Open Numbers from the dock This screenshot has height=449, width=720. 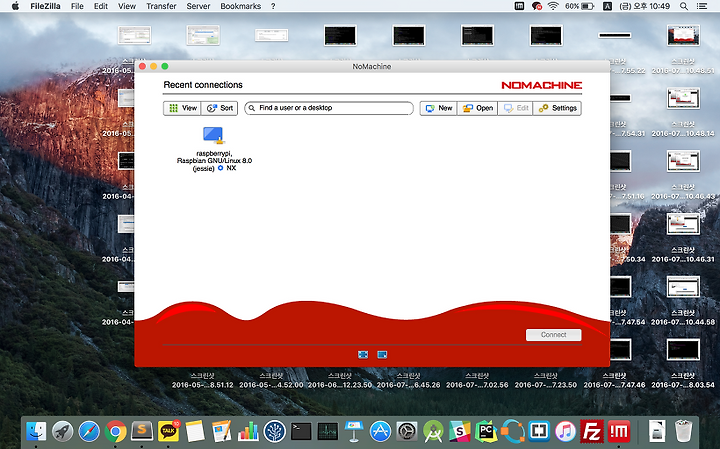(x=248, y=432)
